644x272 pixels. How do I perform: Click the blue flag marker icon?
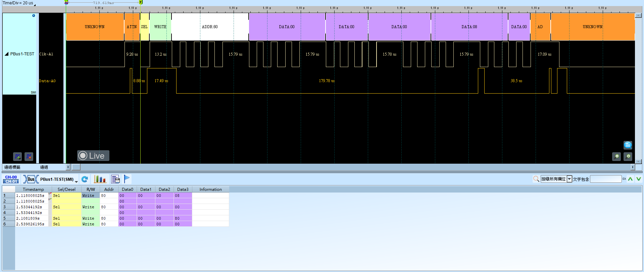[x=127, y=179]
